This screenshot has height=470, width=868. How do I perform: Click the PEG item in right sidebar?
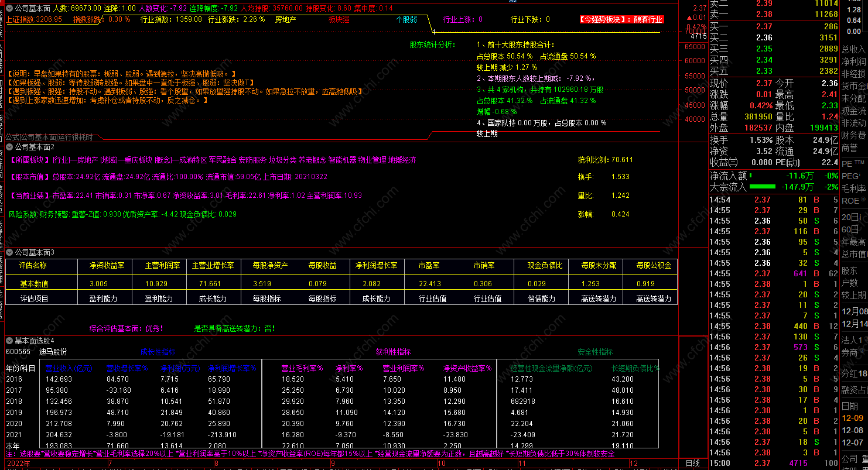click(852, 176)
